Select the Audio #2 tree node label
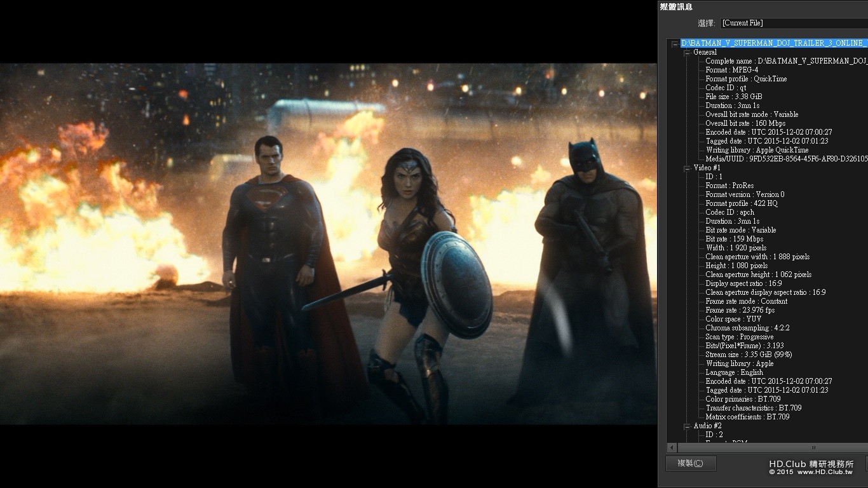868x488 pixels. tap(707, 426)
